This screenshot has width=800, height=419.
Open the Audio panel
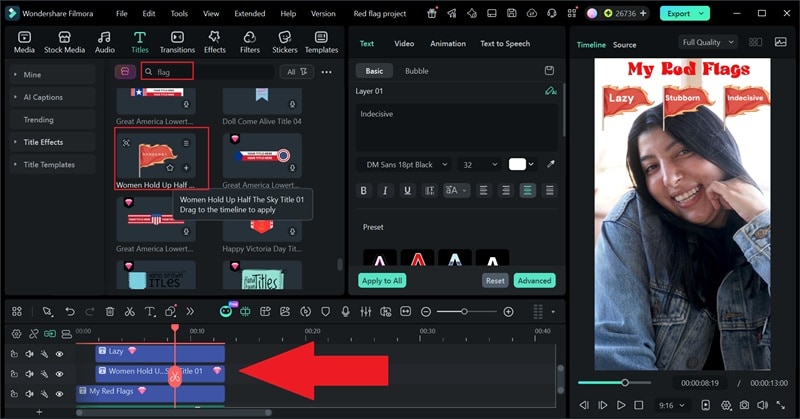coord(105,42)
